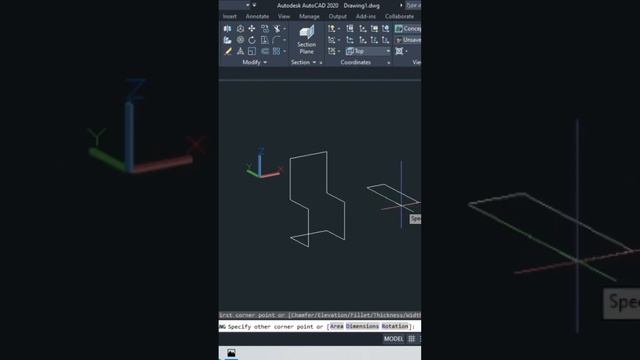640x360 pixels.
Task: Select the Trim tool in Modify panel
Action: point(277,29)
